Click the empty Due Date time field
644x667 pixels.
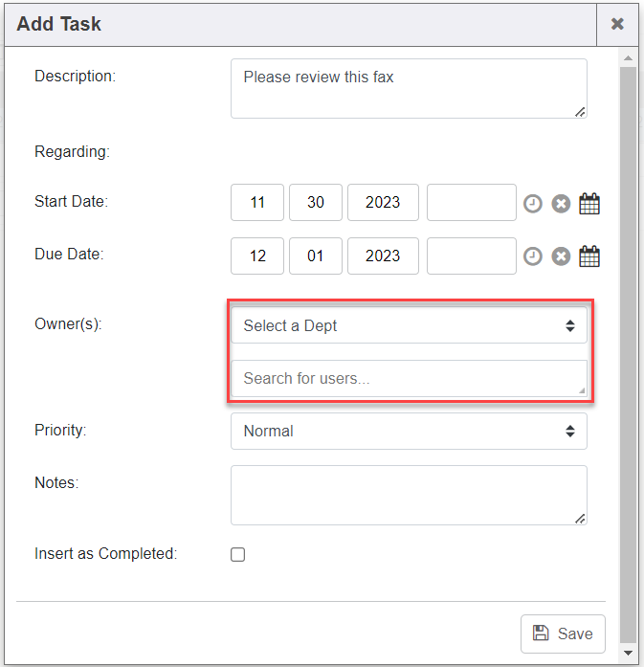pyautogui.click(x=471, y=256)
